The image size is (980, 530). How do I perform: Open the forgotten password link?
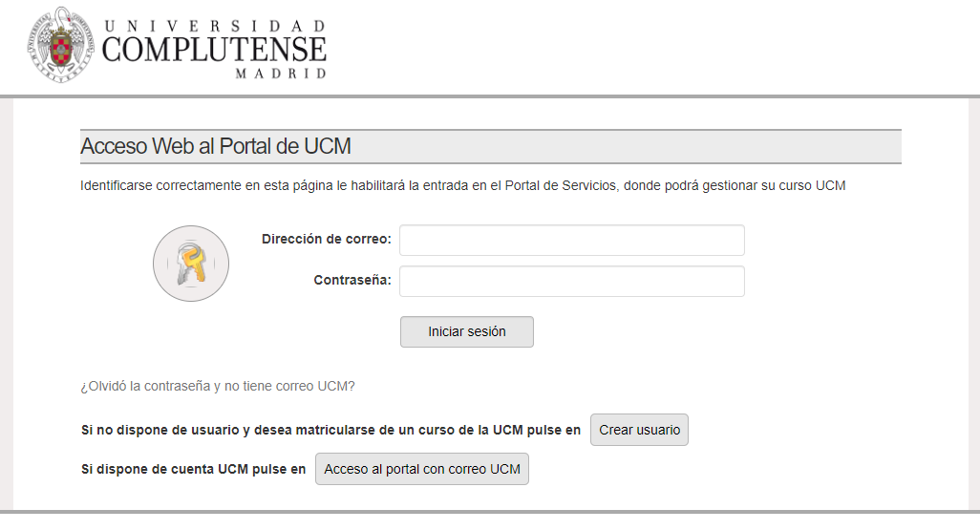coord(218,387)
